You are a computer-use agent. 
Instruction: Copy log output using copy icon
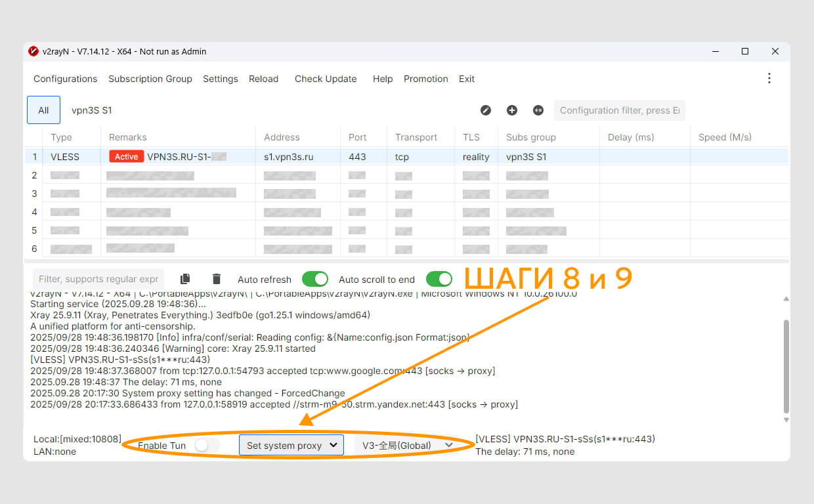pos(185,278)
